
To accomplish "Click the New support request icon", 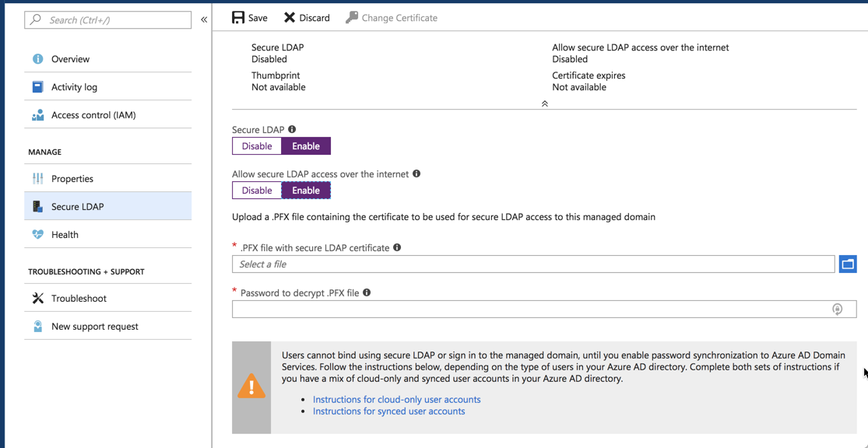I will click(37, 327).
